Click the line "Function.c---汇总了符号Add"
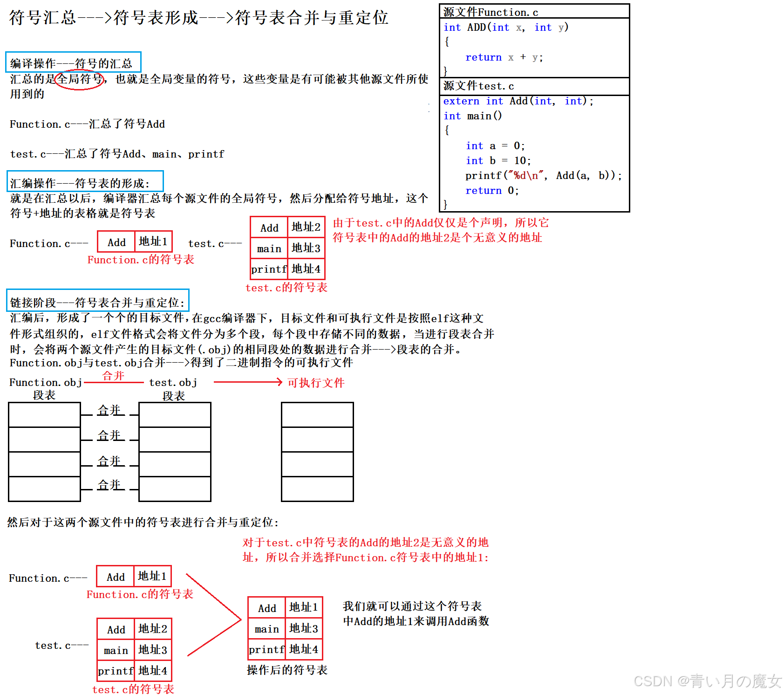The image size is (784, 695). [x=87, y=124]
